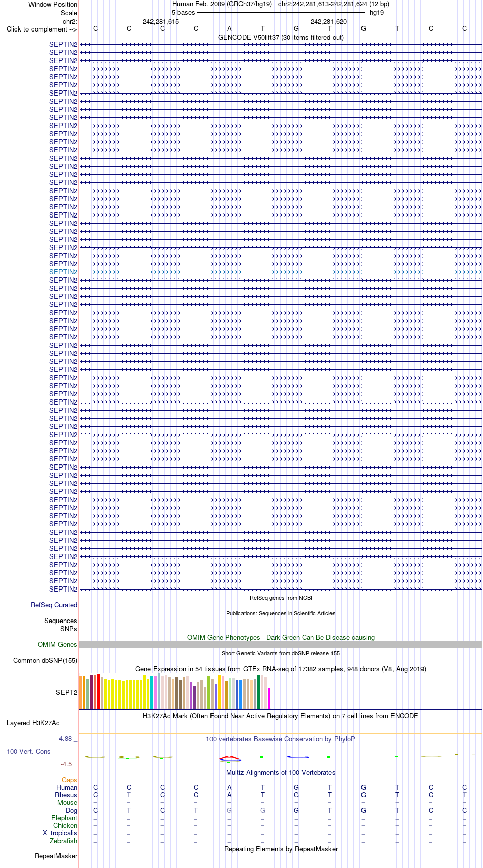Click the Chicken alignment row label
This screenshot has height=868, width=483.
click(x=65, y=825)
